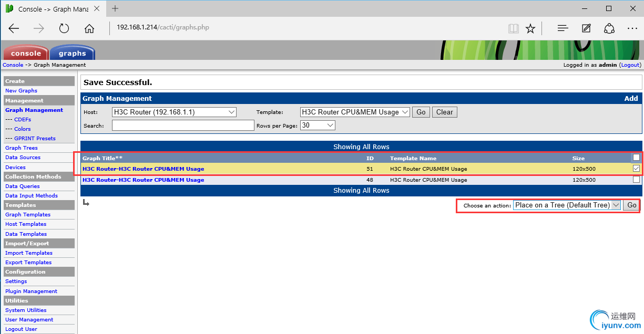
Task: Open System Utilities link
Action: point(26,310)
